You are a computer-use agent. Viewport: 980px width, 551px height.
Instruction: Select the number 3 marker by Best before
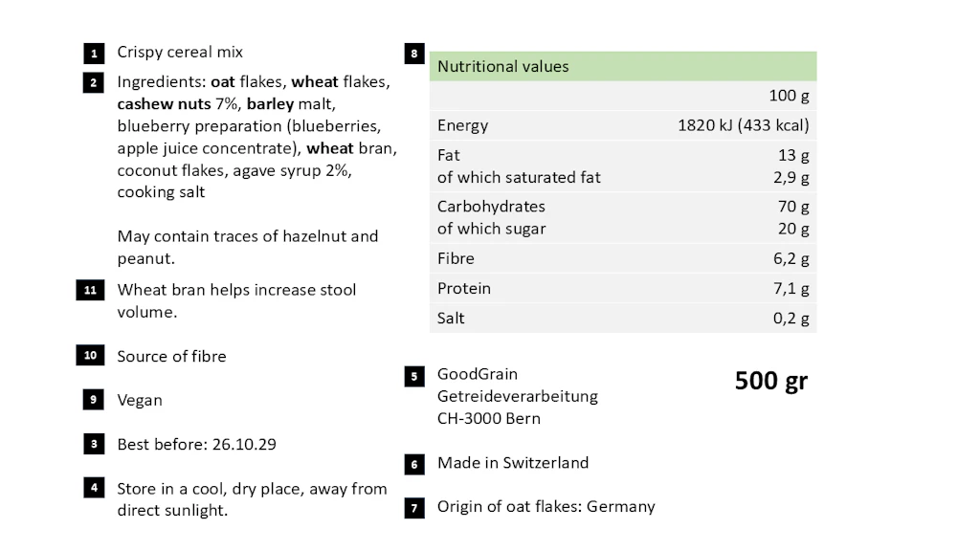(94, 444)
